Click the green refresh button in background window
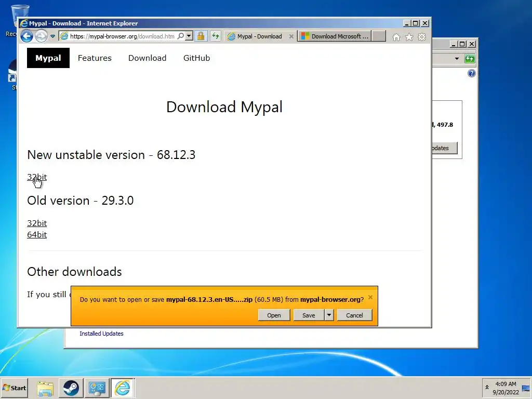 [470, 59]
